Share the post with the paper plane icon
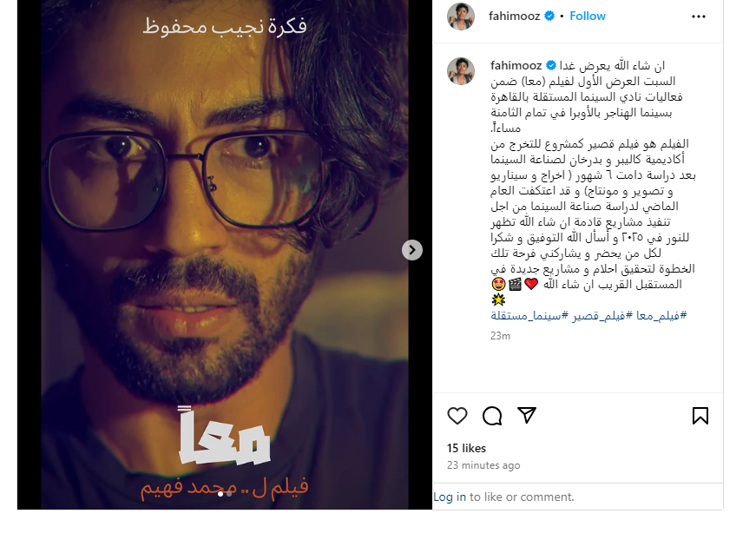The height and width of the screenshot is (533, 756). pyautogui.click(x=527, y=415)
